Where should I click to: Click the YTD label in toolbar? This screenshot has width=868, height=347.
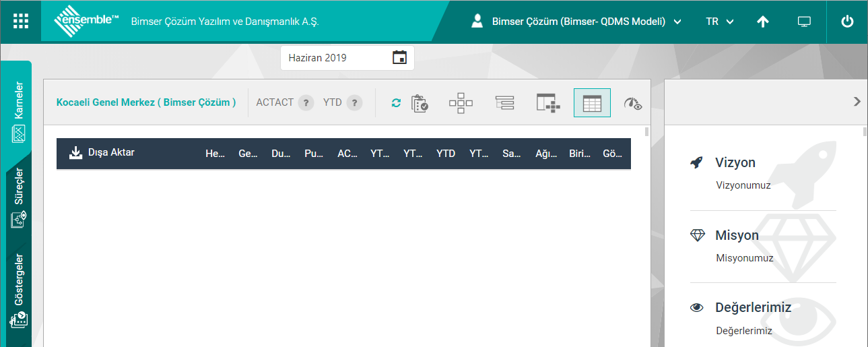[x=333, y=102]
